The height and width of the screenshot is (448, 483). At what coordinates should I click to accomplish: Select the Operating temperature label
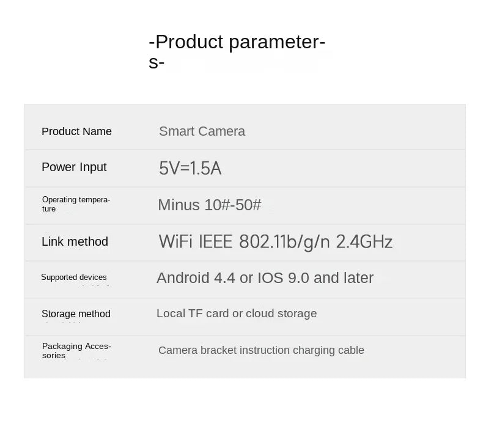pos(76,204)
